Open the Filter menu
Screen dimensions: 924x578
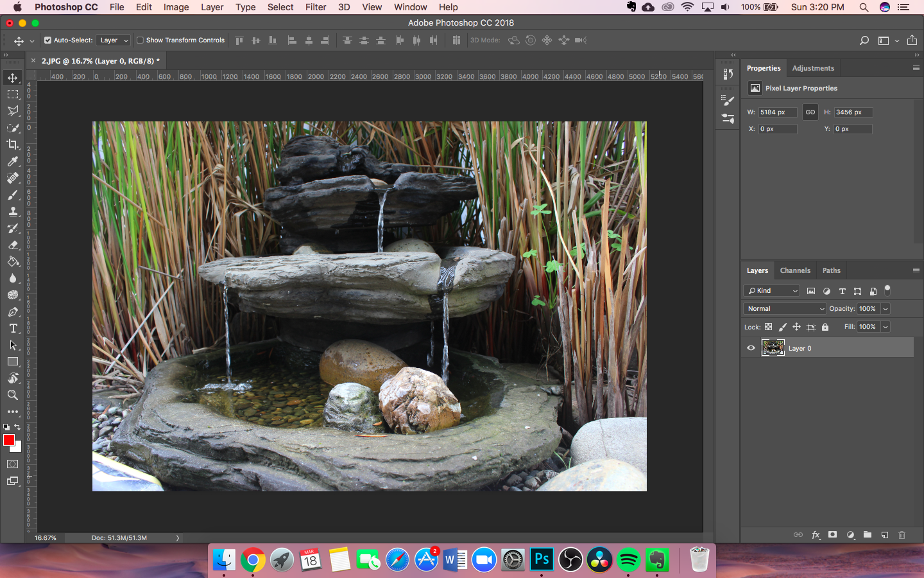tap(315, 7)
